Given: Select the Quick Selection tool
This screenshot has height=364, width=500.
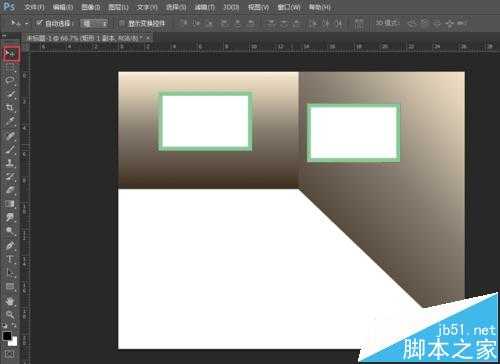Looking at the screenshot, I should click(10, 94).
